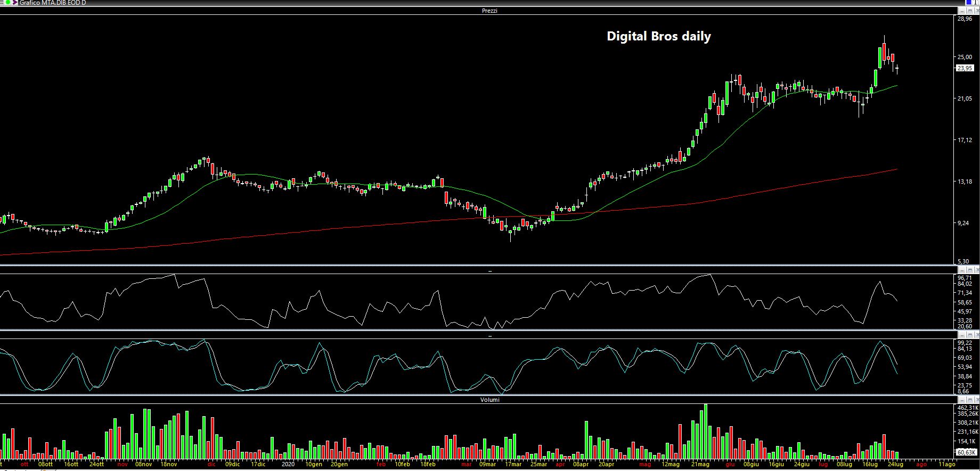Click the 08ott date label
The height and width of the screenshot is (471, 980).
coord(46,464)
